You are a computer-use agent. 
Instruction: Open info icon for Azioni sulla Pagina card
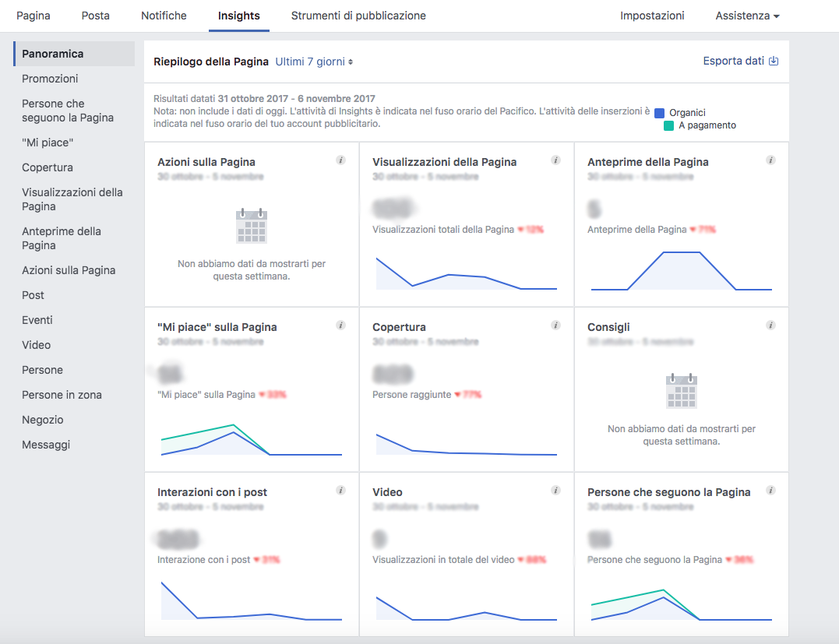click(341, 160)
